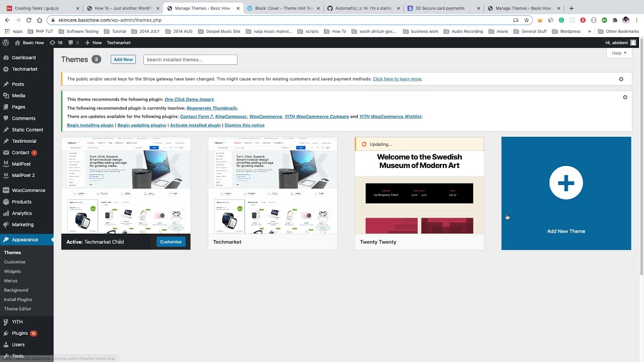
Task: Reload the page with the refresh icon
Action: (29, 20)
